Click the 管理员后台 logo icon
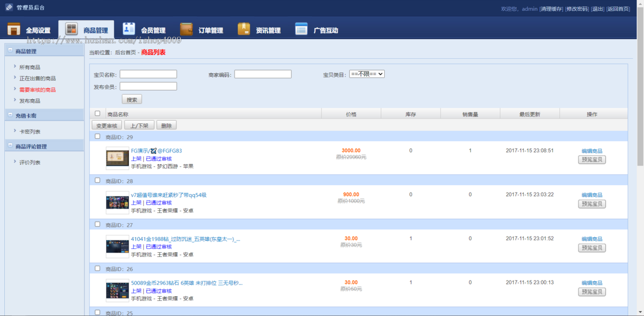 click(x=9, y=8)
